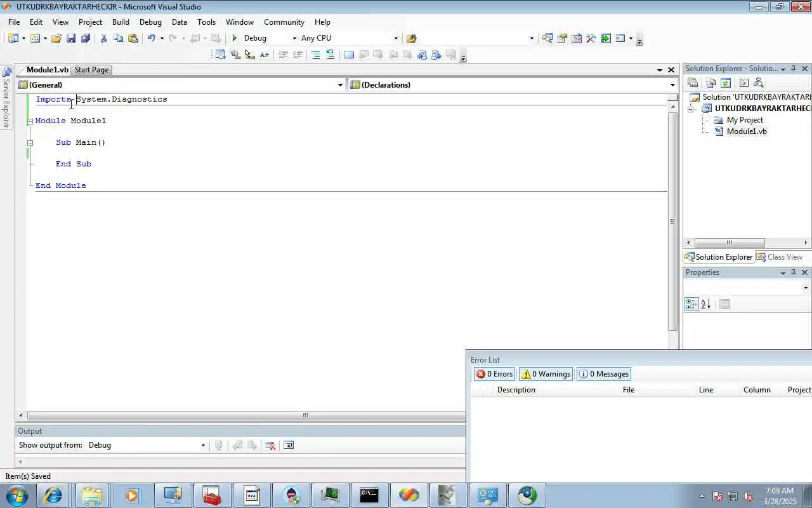Open the Any CPU platform dropdown

(x=396, y=38)
